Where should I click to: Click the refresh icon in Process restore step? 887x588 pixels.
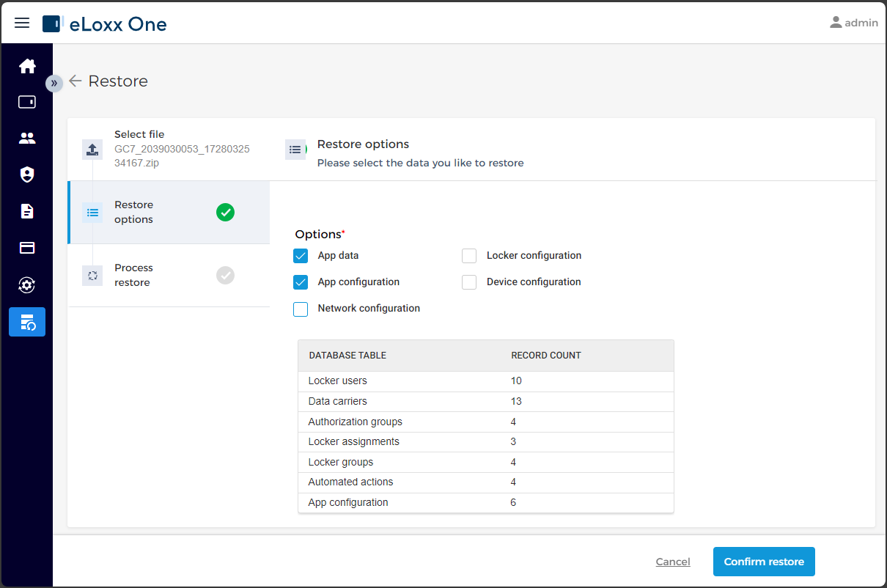point(92,276)
